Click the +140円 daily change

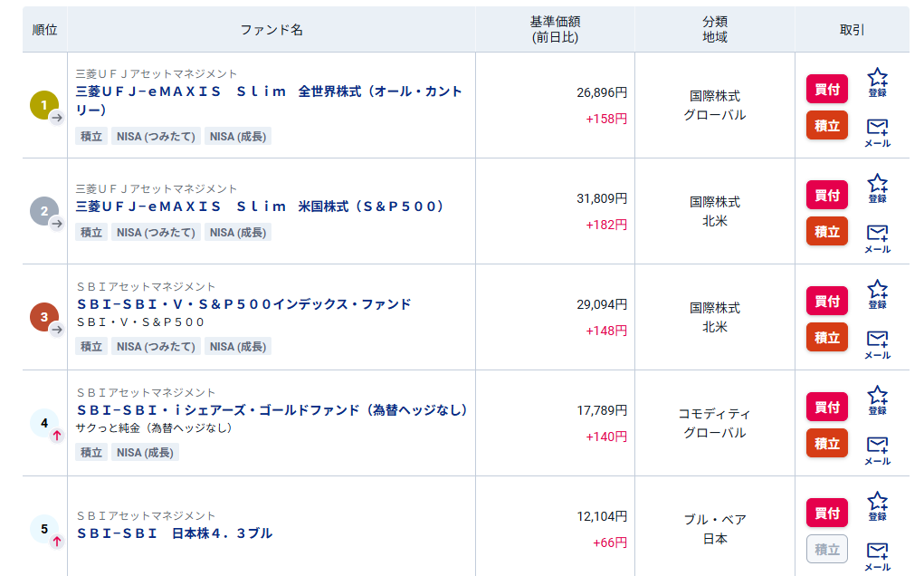tap(606, 437)
